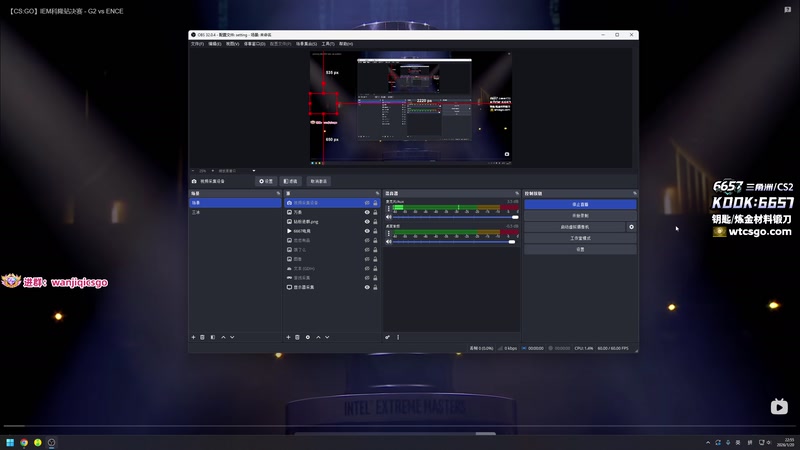Open Settings from the Controls panel
The width and height of the screenshot is (800, 450).
click(580, 249)
